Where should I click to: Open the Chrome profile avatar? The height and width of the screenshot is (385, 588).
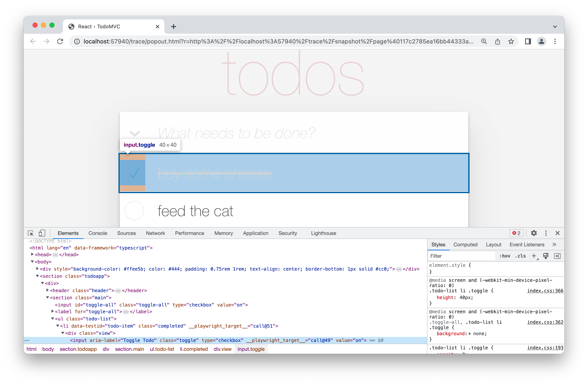541,42
